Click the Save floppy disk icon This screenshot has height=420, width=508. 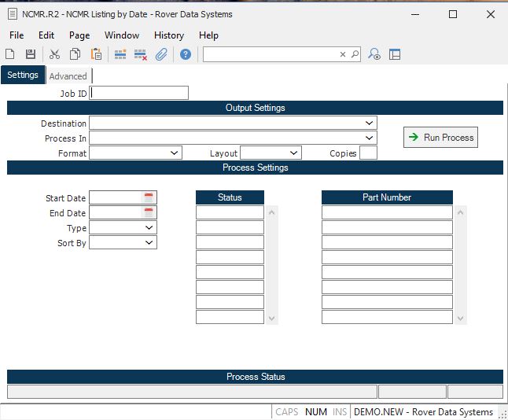(x=31, y=54)
